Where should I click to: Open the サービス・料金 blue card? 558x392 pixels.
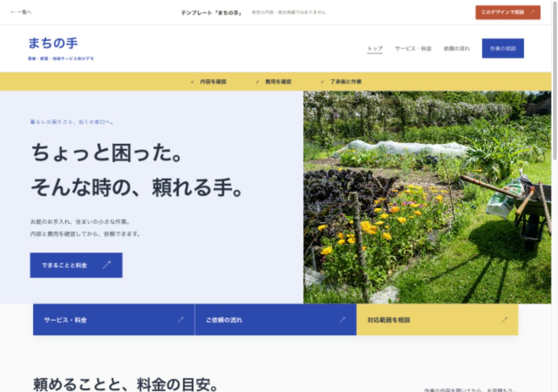pyautogui.click(x=114, y=320)
